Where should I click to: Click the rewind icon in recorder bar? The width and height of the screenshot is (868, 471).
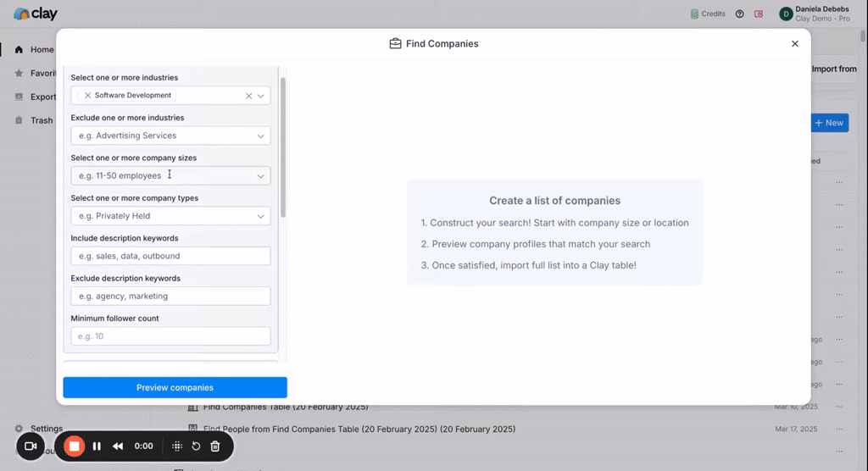[x=119, y=446]
